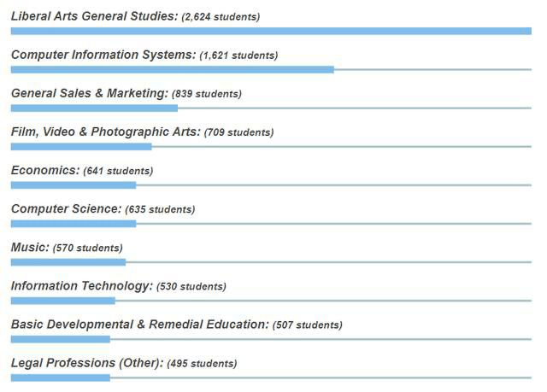Select the Economics blue bar

[x=74, y=185]
